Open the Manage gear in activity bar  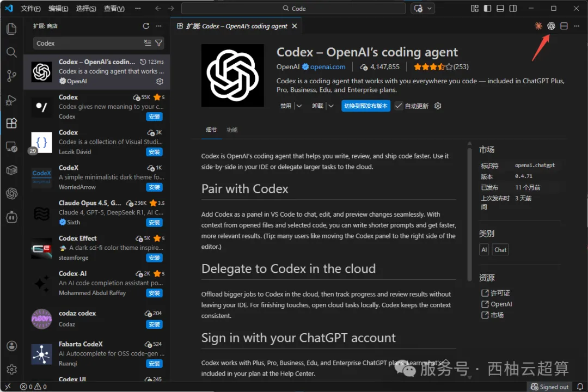[x=11, y=370]
